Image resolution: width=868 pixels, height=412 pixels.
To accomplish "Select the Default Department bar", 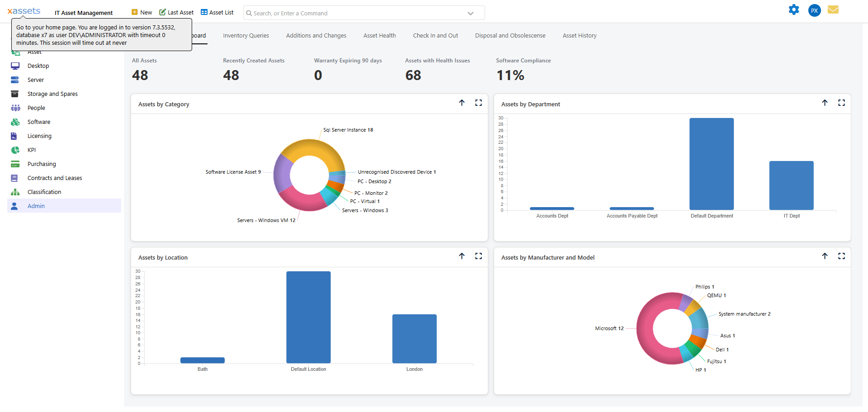I will click(711, 164).
